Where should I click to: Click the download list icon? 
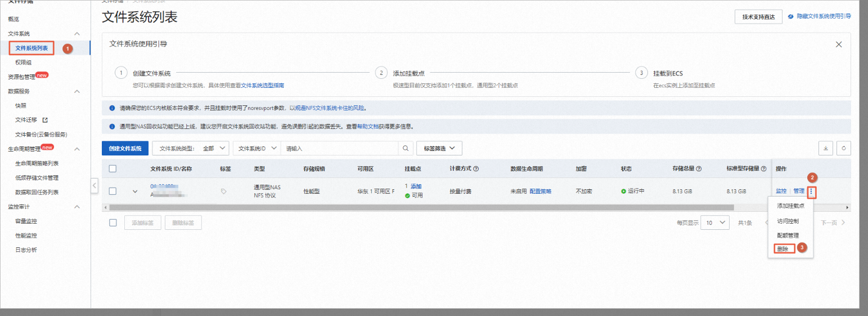click(825, 149)
